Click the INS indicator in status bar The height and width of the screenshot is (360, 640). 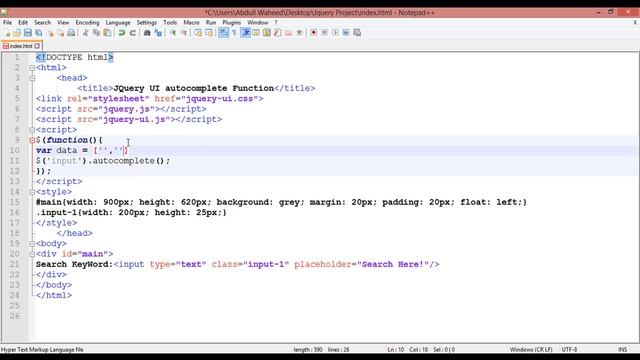coord(622,349)
